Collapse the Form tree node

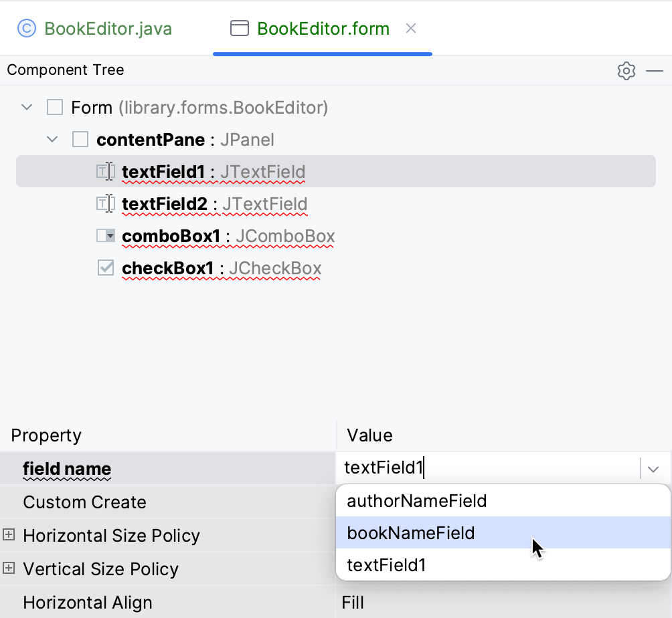(27, 107)
